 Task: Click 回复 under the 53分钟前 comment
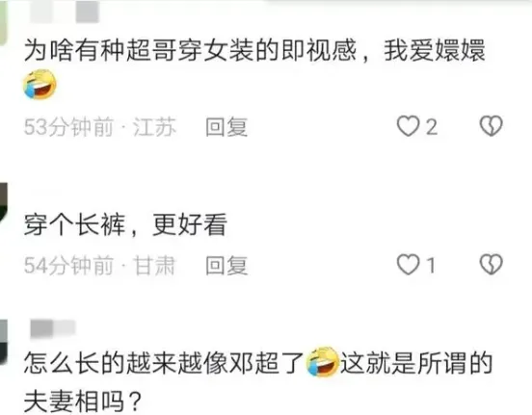click(x=226, y=127)
